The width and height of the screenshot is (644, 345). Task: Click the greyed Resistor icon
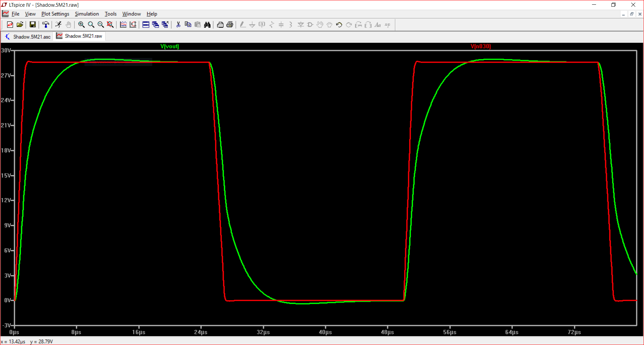pyautogui.click(x=272, y=24)
